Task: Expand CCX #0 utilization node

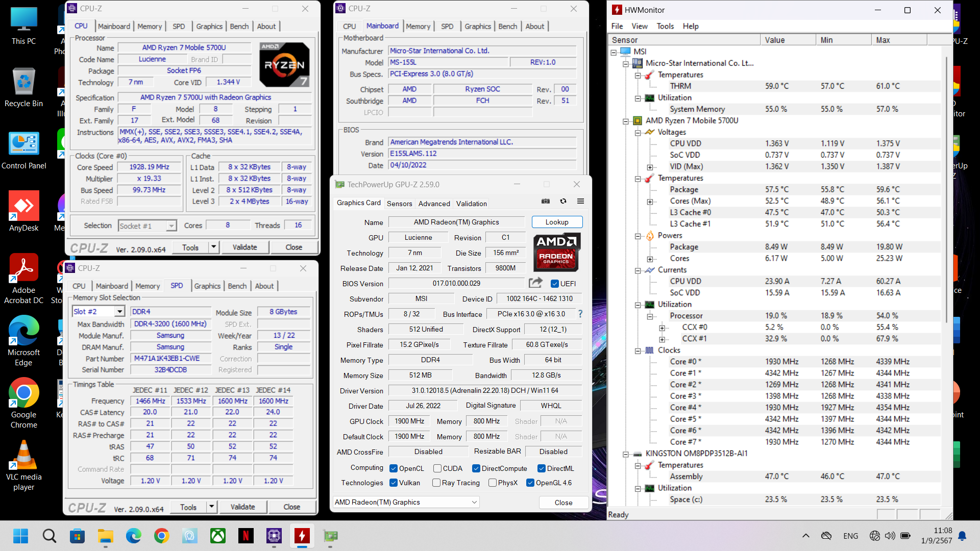Action: pyautogui.click(x=662, y=328)
